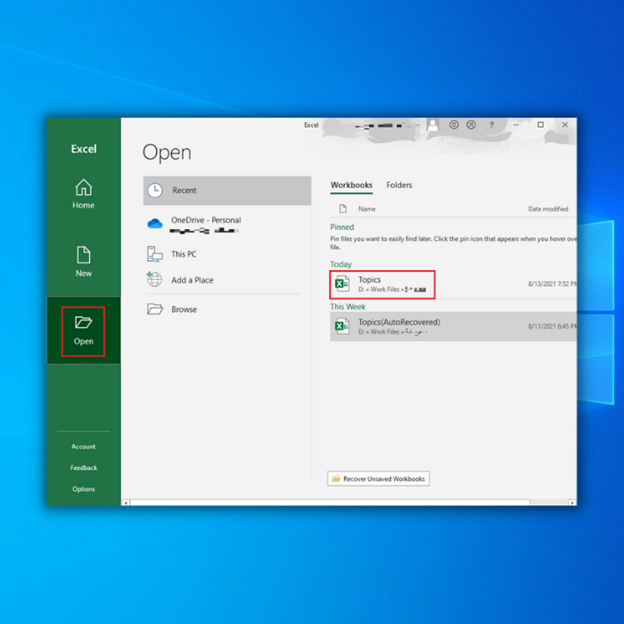Open Topics(AutoRecovered) workbook icon
Screen dimensions: 624x624
342,326
